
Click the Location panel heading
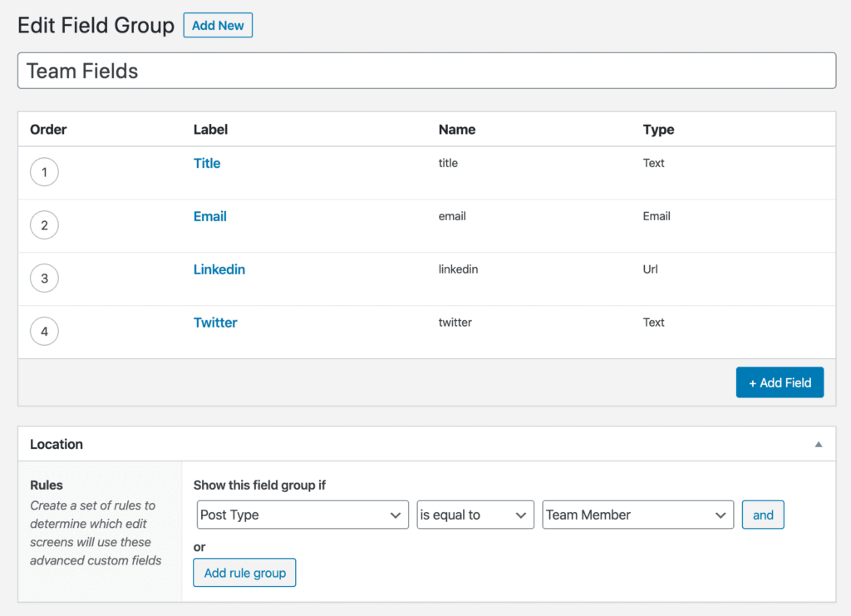57,445
